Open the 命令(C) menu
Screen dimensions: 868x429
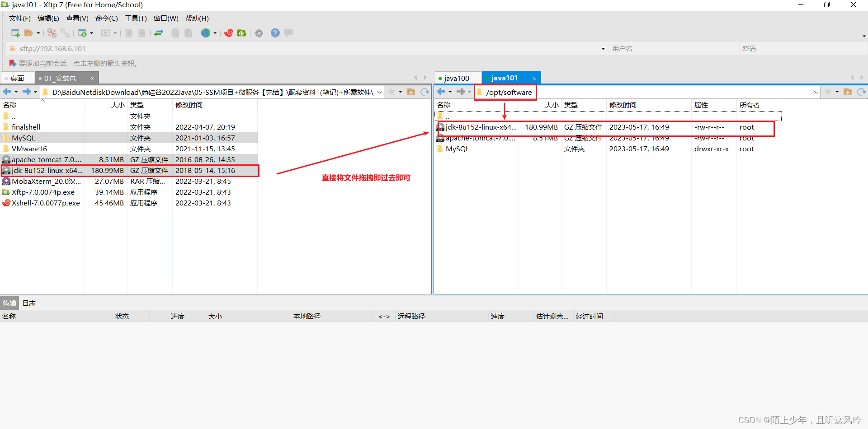click(x=107, y=19)
